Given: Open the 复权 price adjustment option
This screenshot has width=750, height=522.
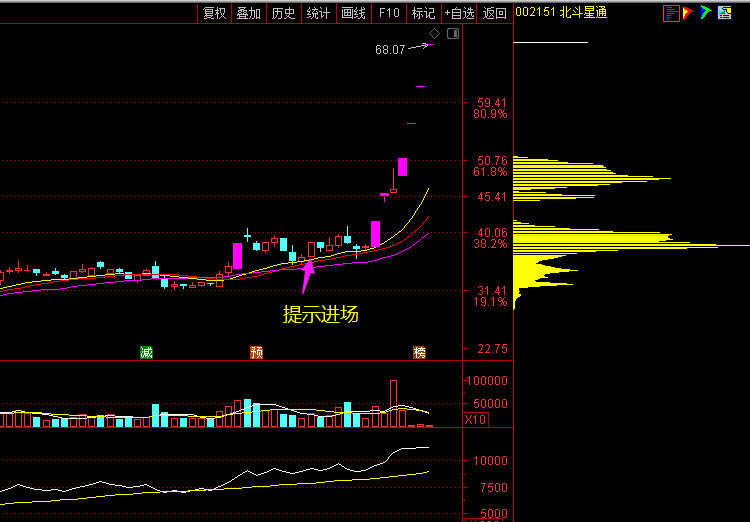Looking at the screenshot, I should (x=214, y=13).
